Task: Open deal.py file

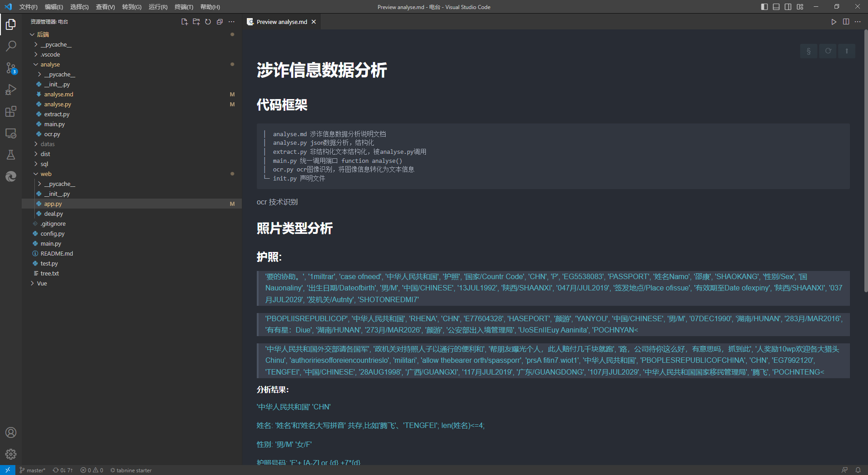Action: [x=132, y=214]
